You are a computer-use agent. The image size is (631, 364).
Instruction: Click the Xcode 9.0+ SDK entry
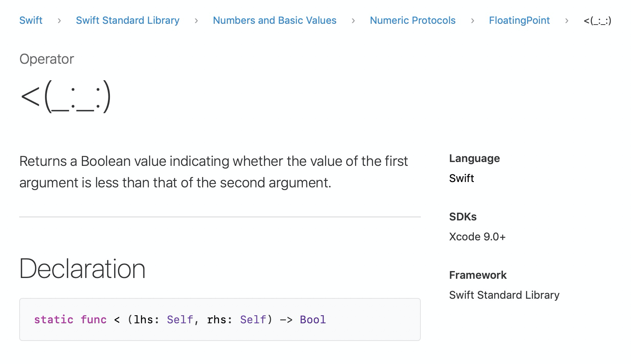[x=477, y=237]
